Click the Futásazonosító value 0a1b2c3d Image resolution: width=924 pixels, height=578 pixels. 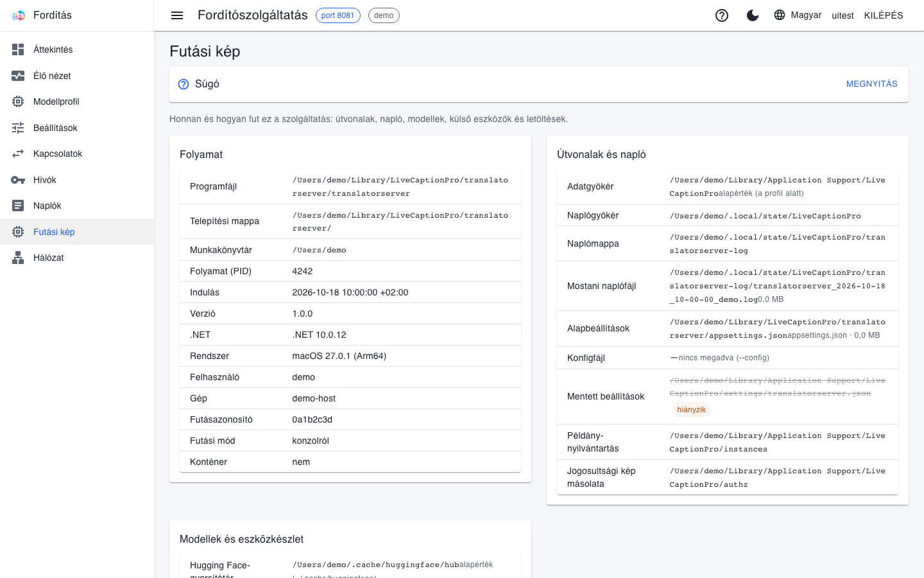[312, 419]
